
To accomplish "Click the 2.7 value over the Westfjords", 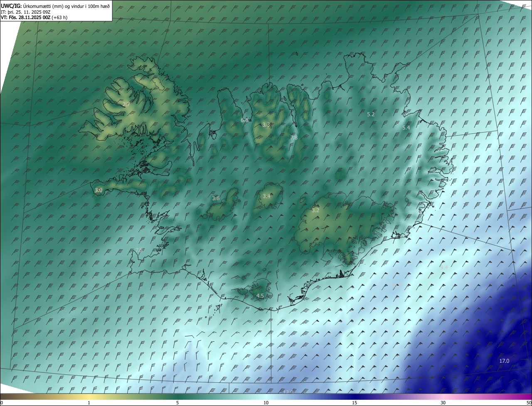I will point(126,104).
